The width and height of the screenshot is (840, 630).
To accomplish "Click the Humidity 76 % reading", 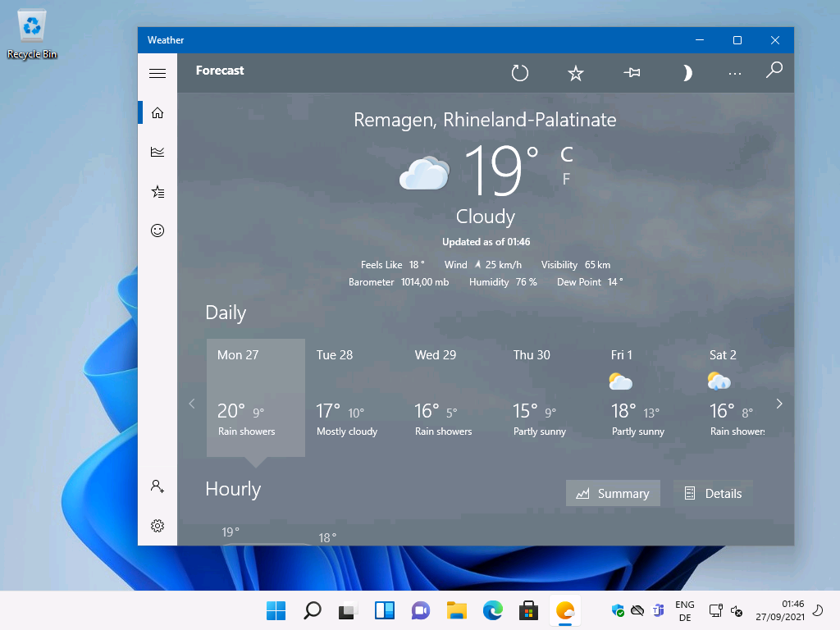I will pos(503,282).
